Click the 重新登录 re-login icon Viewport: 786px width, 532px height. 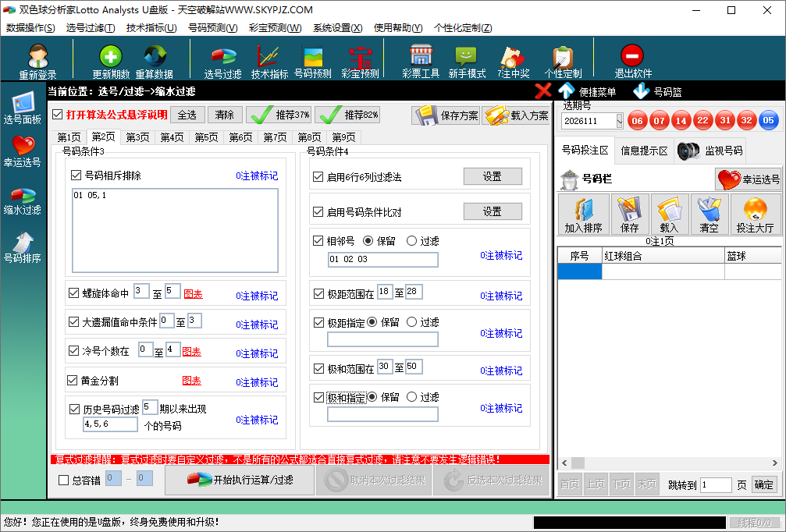pos(38,61)
